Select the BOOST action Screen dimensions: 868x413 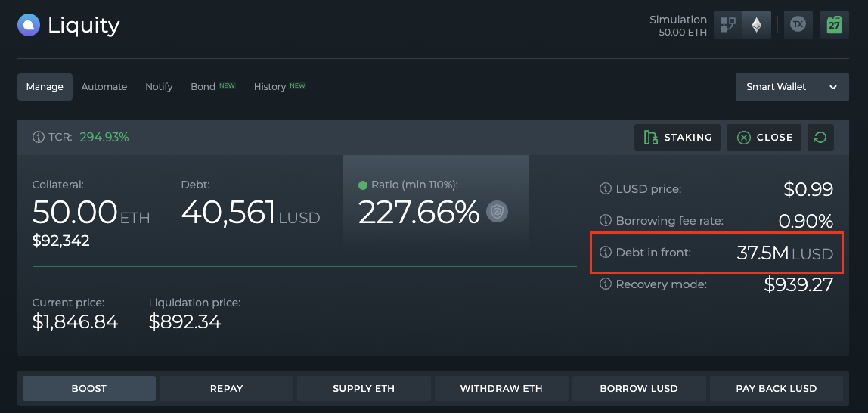[x=89, y=389]
